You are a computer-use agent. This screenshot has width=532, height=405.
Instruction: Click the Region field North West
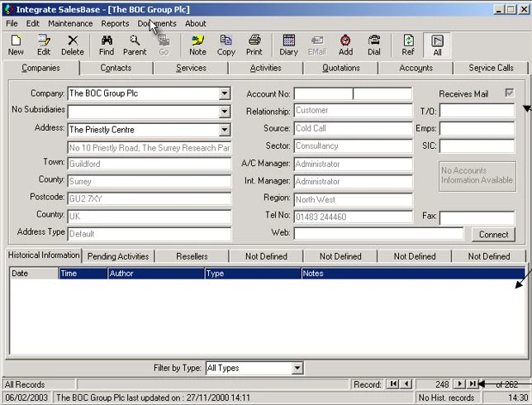coord(354,199)
